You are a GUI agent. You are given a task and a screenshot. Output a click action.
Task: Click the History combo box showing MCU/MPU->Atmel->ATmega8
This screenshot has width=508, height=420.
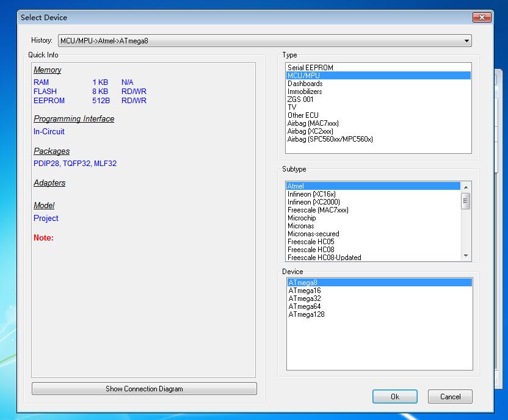tap(265, 41)
